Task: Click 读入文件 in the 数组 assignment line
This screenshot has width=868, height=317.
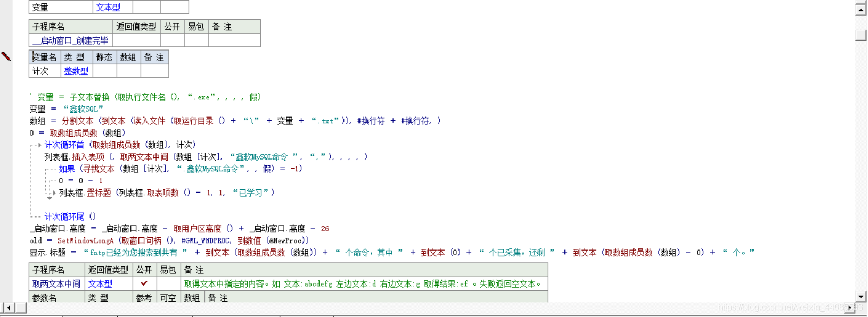Action: coord(149,121)
